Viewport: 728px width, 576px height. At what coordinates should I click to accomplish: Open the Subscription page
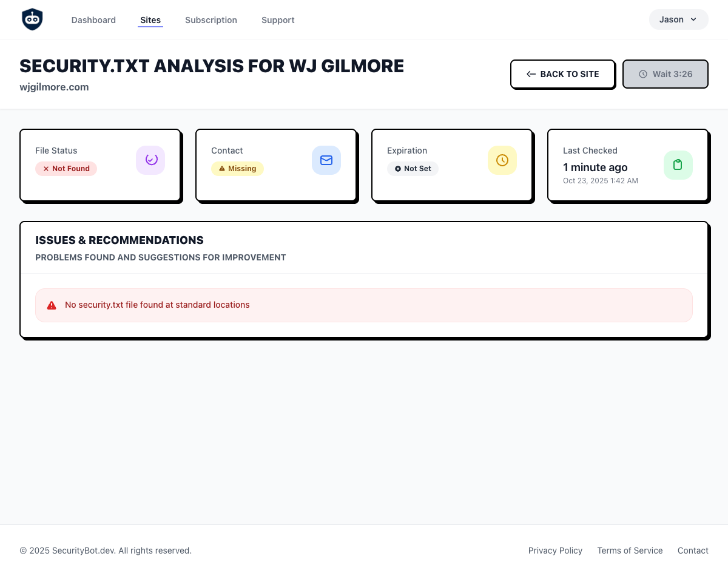click(211, 20)
